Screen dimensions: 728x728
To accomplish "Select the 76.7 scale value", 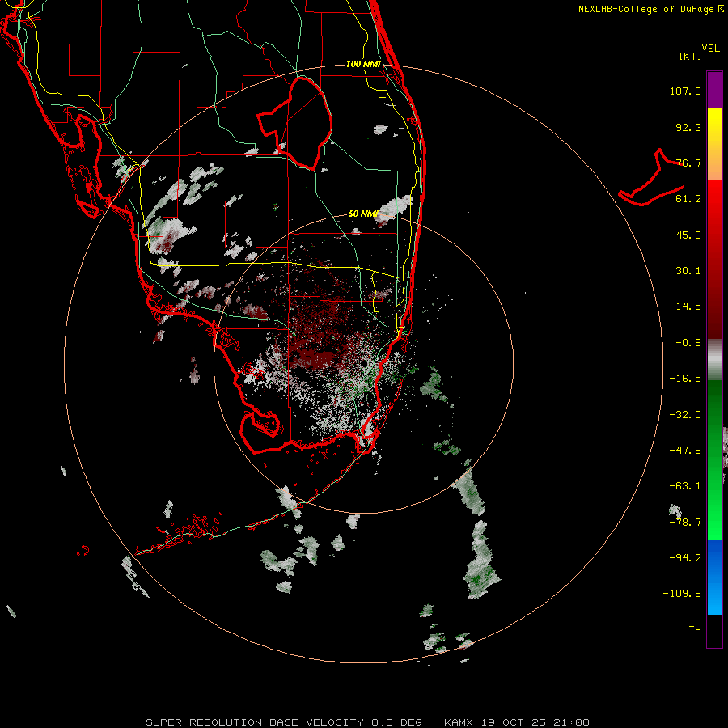I will click(688, 163).
